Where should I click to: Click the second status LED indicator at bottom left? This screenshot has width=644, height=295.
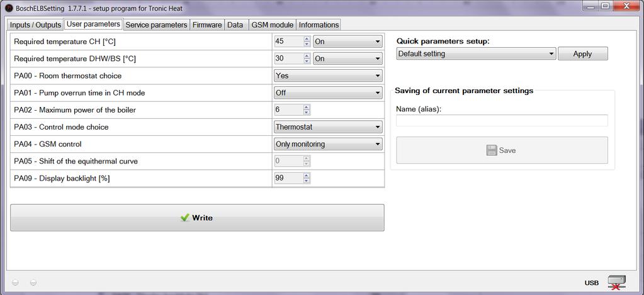pos(33,282)
